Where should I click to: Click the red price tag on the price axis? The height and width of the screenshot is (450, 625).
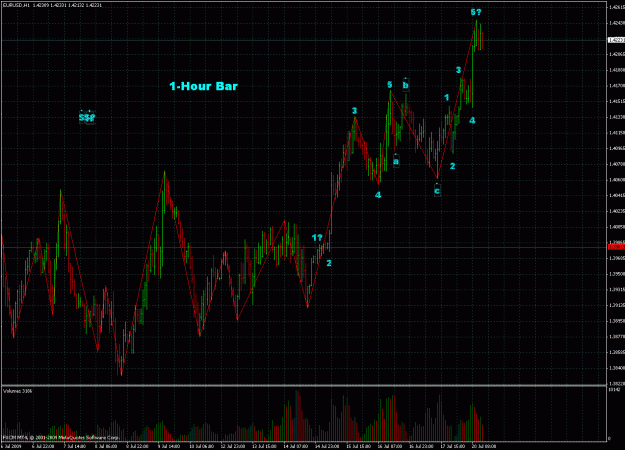point(615,248)
